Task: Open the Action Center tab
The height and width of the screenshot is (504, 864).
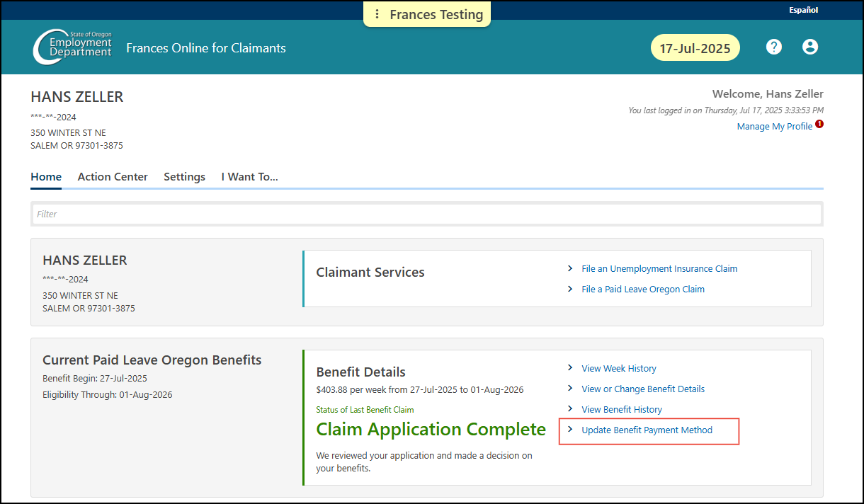Action: click(113, 177)
